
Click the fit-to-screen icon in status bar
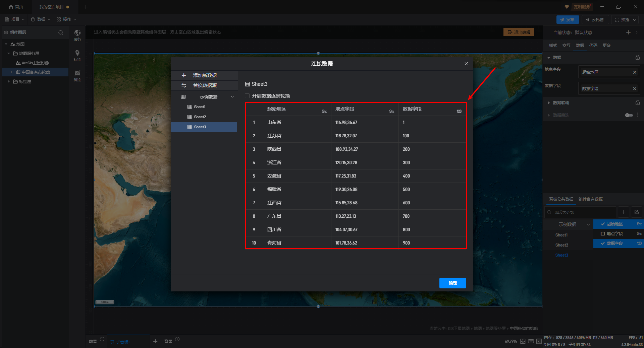pos(523,341)
